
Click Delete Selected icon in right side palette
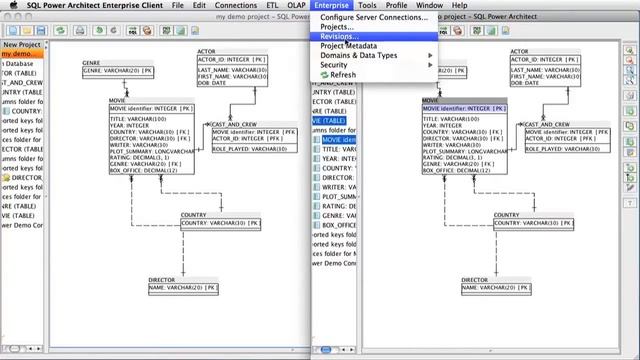pos(630,96)
